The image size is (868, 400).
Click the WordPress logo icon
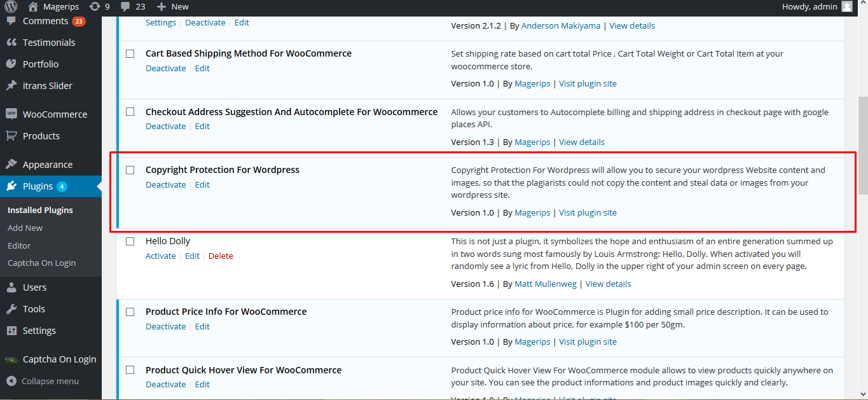11,6
